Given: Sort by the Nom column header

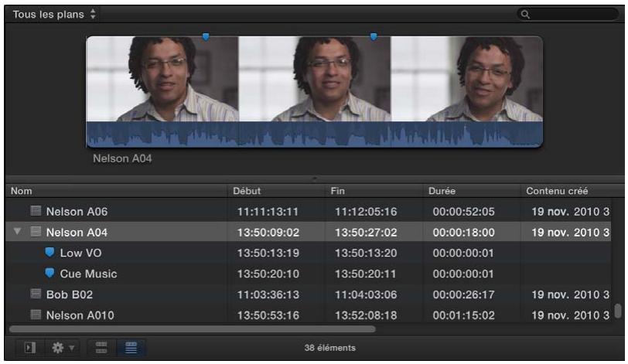Looking at the screenshot, I should pyautogui.click(x=116, y=191).
